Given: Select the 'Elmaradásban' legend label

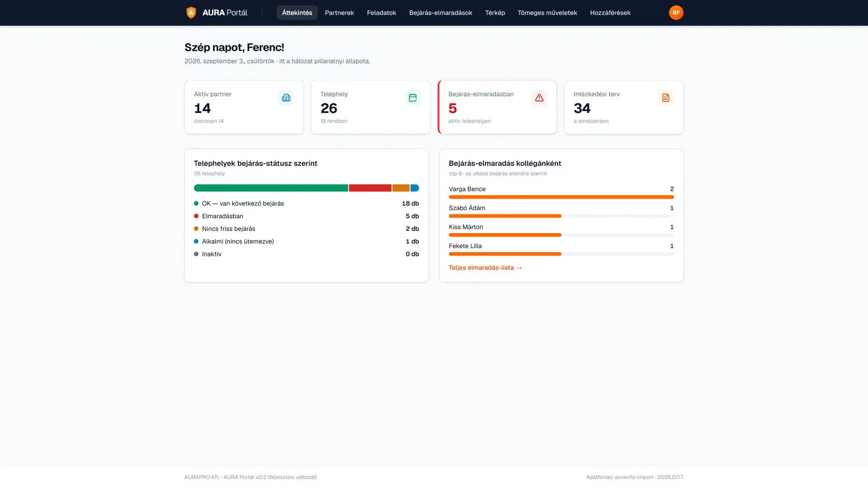Looking at the screenshot, I should click(x=222, y=216).
